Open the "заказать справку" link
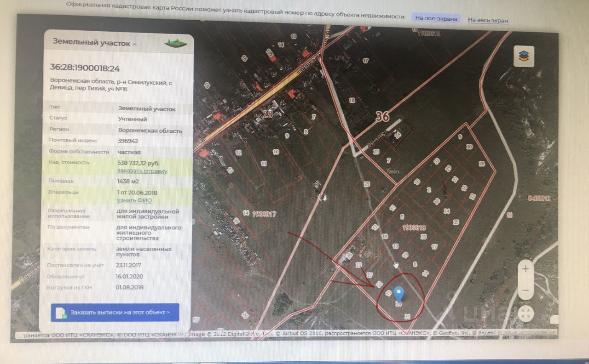 [x=143, y=171]
